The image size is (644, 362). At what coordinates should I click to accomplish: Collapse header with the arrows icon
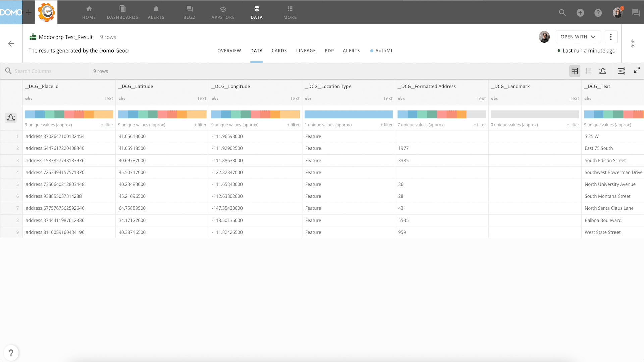pos(633,44)
